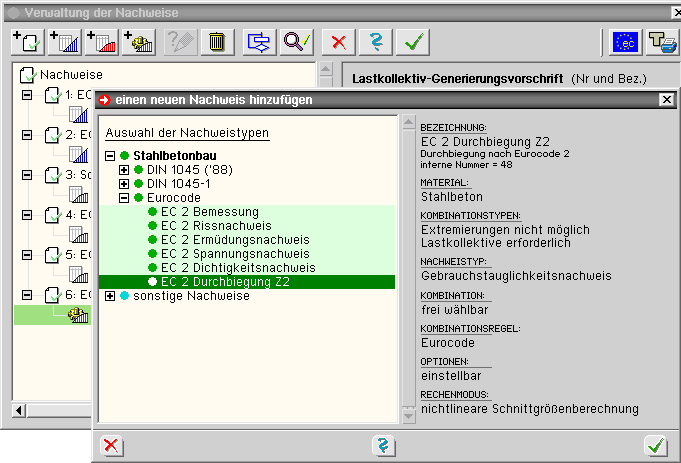Click the add new Nachweis toolbar icon
This screenshot has width=681, height=463.
click(x=25, y=42)
